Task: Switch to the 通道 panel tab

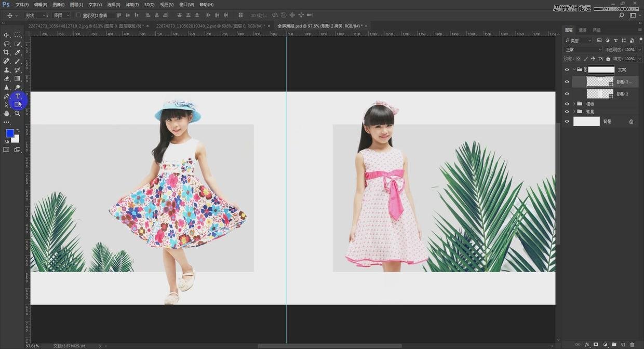Action: tap(583, 30)
